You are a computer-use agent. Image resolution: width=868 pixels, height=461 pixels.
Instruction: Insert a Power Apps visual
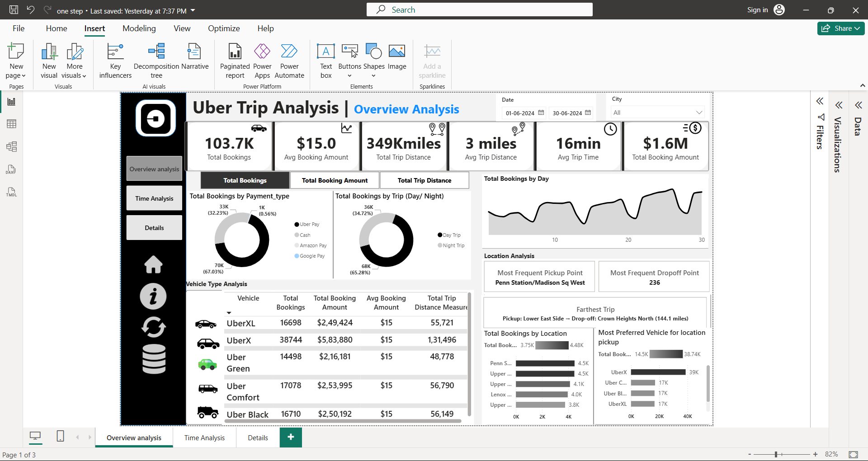pyautogui.click(x=262, y=61)
